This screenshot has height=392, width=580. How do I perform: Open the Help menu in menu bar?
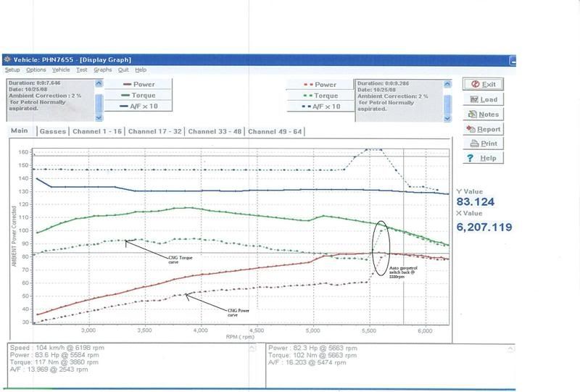[141, 70]
